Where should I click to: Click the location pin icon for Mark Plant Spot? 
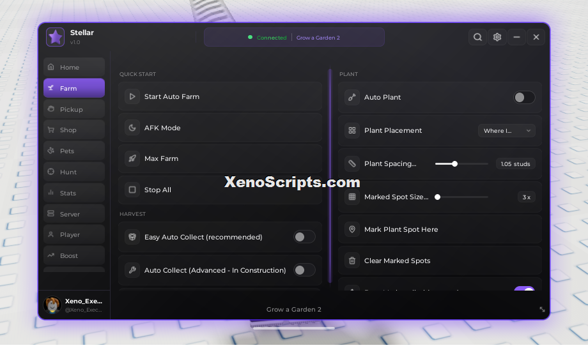pyautogui.click(x=352, y=229)
